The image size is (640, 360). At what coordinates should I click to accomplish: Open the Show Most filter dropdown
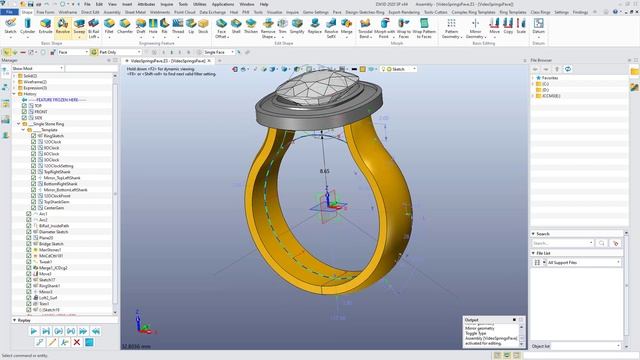click(x=38, y=68)
